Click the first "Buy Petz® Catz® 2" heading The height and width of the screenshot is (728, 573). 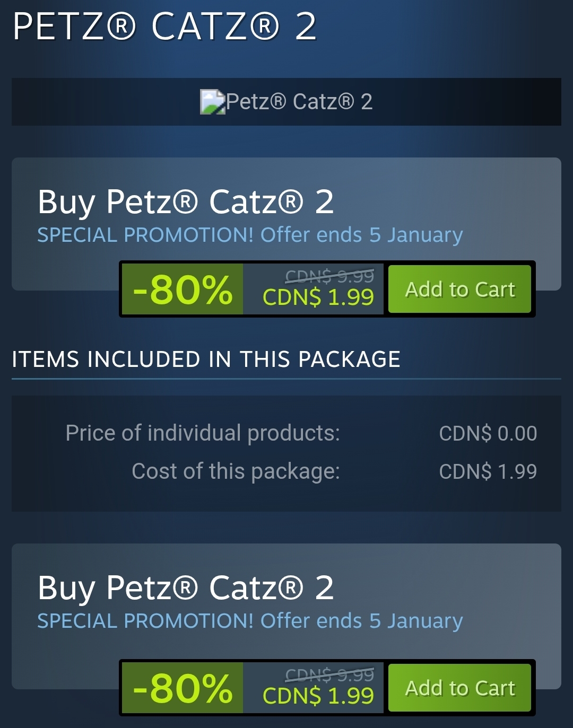pos(186,202)
